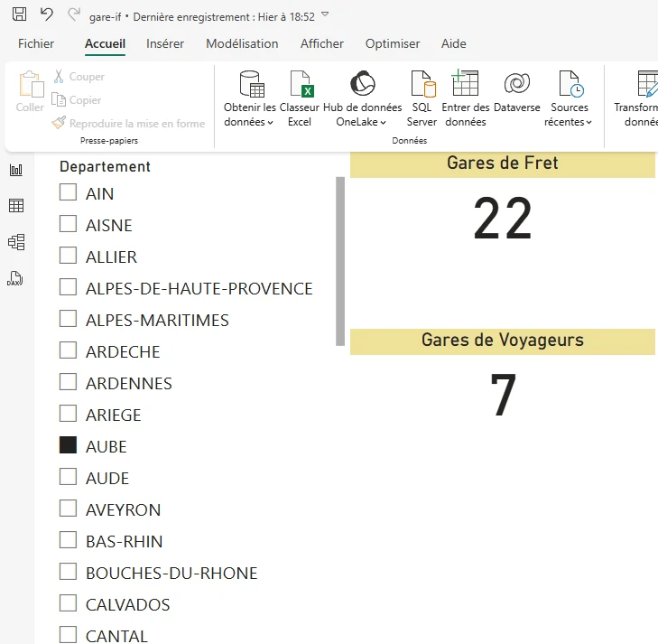Check the AIN department checkbox
This screenshot has height=644, width=658.
(68, 192)
